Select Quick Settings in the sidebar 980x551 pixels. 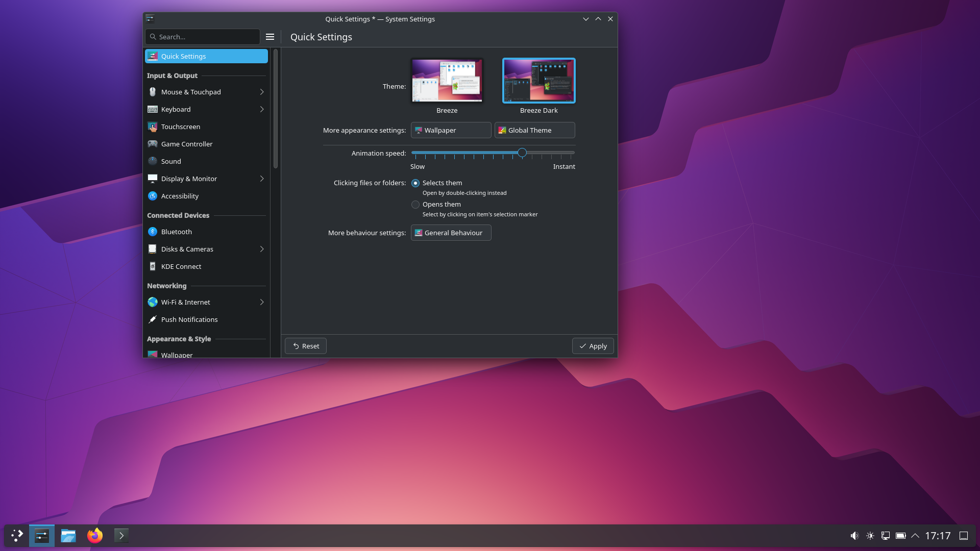(x=206, y=56)
